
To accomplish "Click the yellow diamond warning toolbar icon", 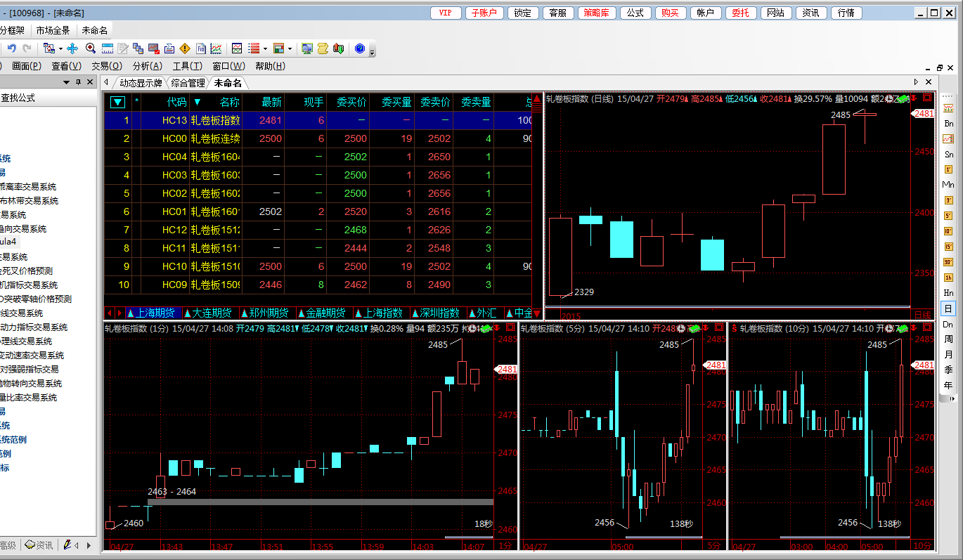I will coord(185,48).
